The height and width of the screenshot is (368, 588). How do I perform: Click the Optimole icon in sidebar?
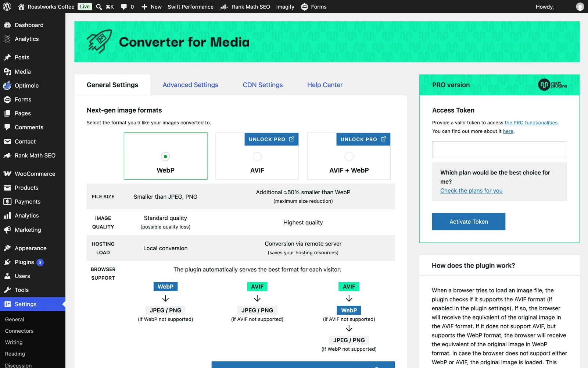(x=7, y=85)
